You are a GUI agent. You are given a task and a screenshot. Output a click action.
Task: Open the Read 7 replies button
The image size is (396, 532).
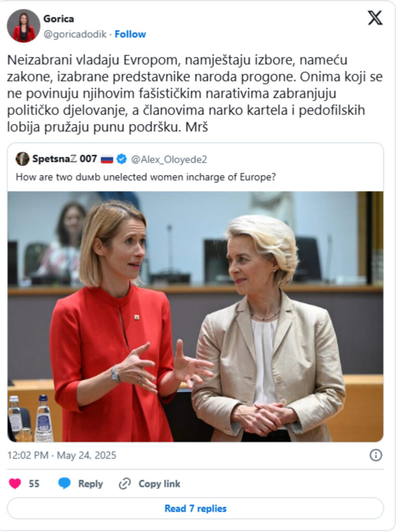click(195, 508)
